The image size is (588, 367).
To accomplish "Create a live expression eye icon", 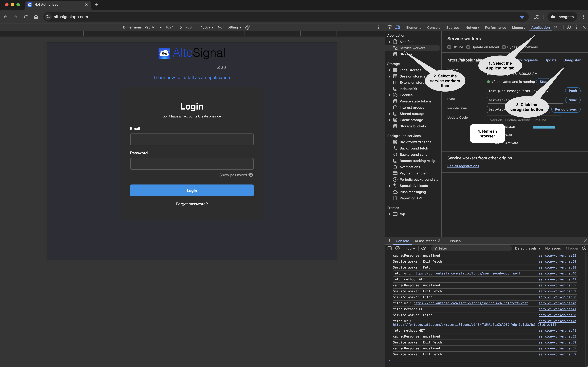I will pyautogui.click(x=423, y=248).
